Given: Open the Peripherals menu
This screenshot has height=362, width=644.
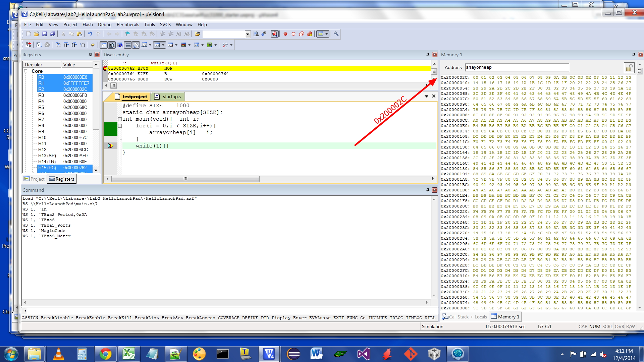Looking at the screenshot, I should 127,24.
